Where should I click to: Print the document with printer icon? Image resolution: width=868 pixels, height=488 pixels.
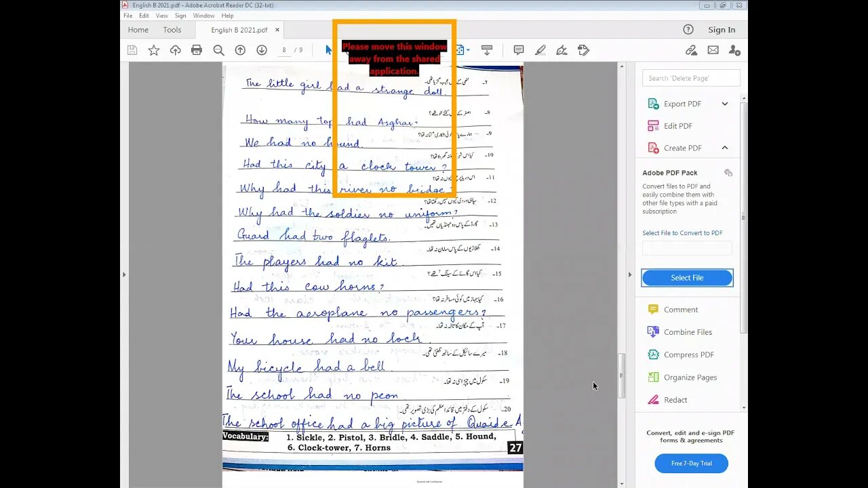tap(197, 50)
